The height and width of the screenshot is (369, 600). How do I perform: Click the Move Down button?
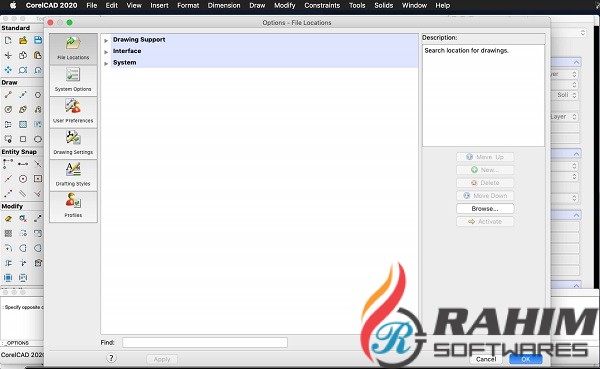click(x=485, y=196)
